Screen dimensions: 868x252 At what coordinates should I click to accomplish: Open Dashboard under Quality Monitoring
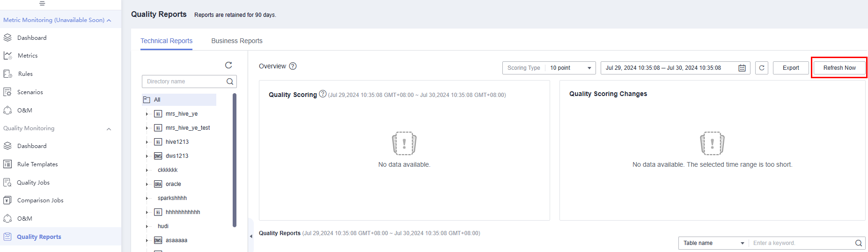(x=32, y=146)
